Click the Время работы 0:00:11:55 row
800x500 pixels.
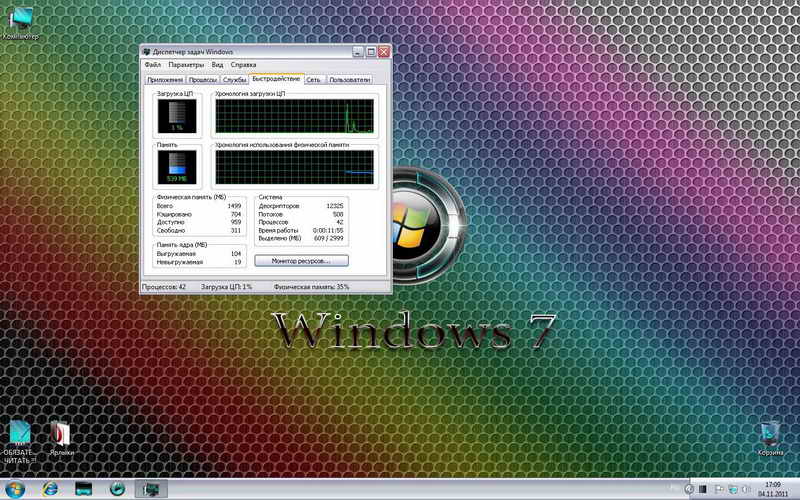(x=301, y=231)
